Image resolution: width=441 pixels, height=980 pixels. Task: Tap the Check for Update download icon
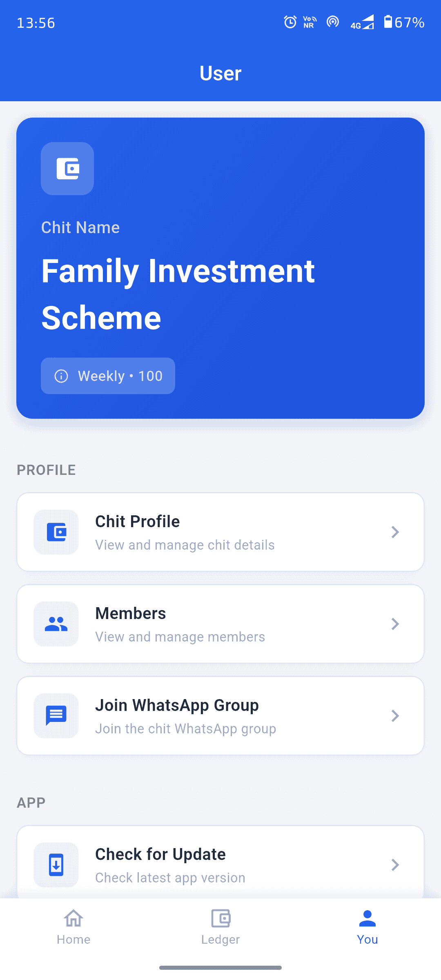coord(56,864)
